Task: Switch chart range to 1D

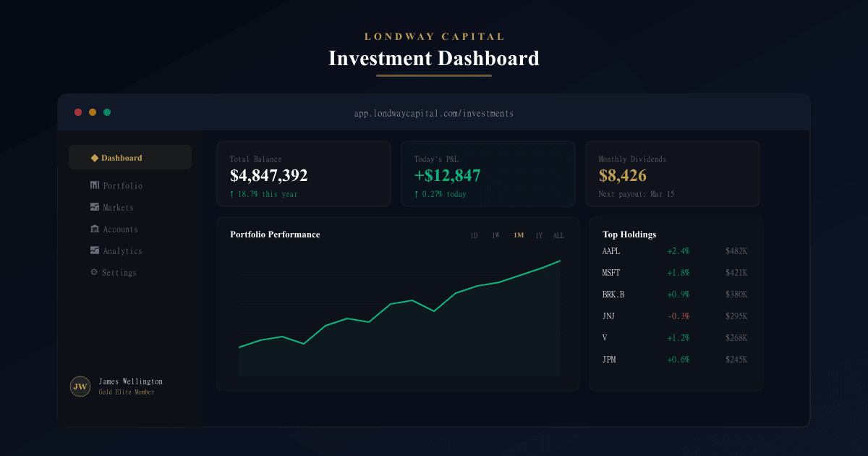Action: coord(475,235)
